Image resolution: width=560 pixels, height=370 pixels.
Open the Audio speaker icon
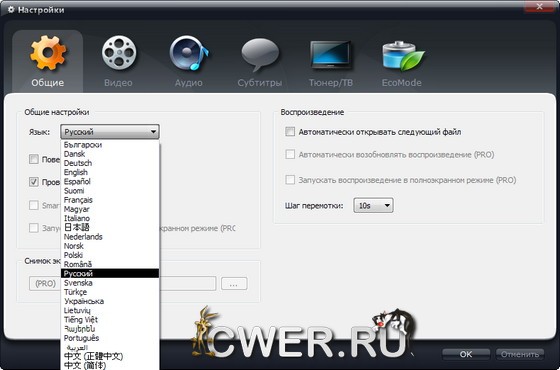189,52
